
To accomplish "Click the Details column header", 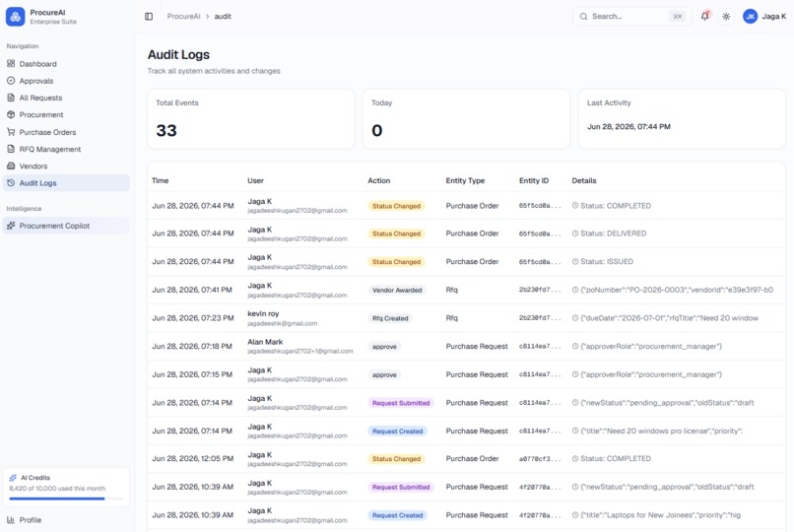I will [584, 180].
